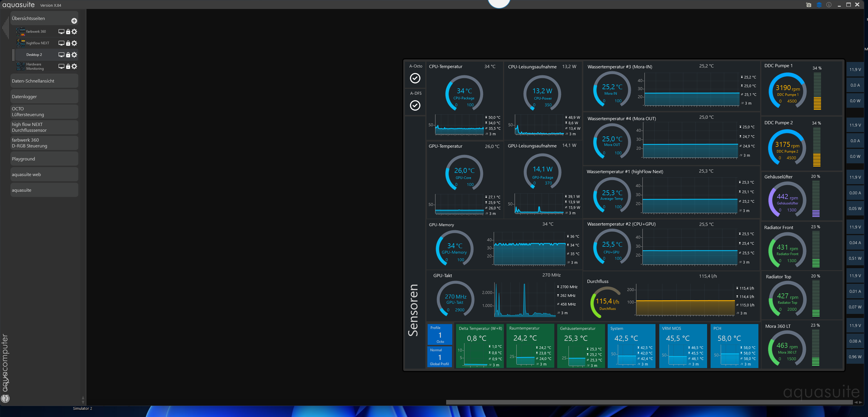Image resolution: width=868 pixels, height=417 pixels.
Task: Click the Profile 1 Octo tile
Action: point(440,334)
